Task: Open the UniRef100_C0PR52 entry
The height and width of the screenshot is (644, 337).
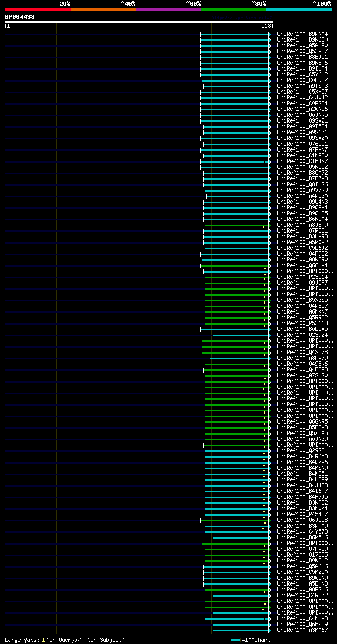Action: 302,80
